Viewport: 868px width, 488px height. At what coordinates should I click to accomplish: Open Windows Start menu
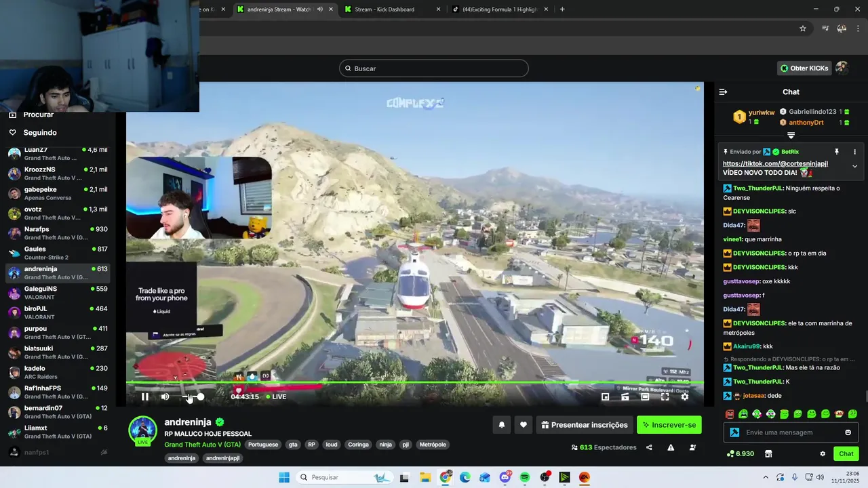pos(284,477)
